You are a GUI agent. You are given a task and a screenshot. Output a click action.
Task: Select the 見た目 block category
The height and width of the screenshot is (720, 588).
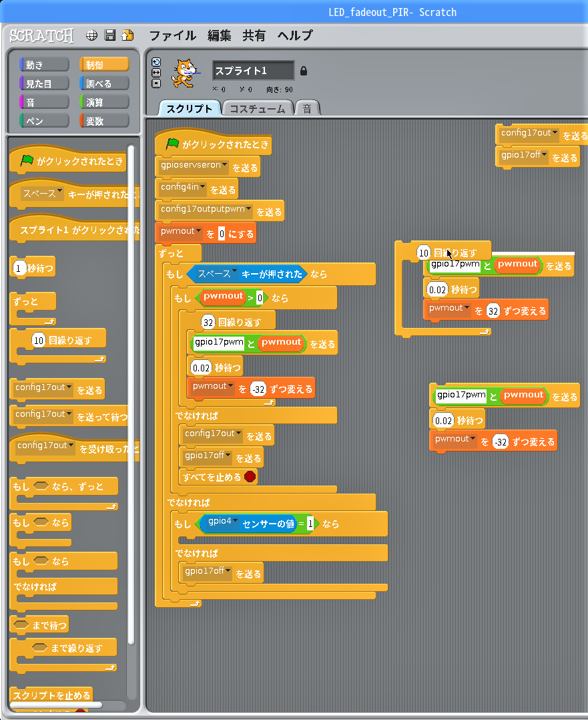pos(44,83)
